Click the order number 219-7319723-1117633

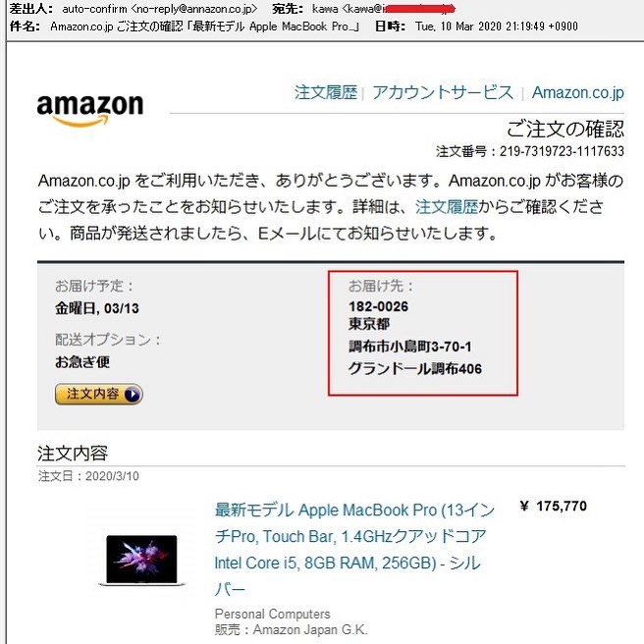click(x=562, y=151)
